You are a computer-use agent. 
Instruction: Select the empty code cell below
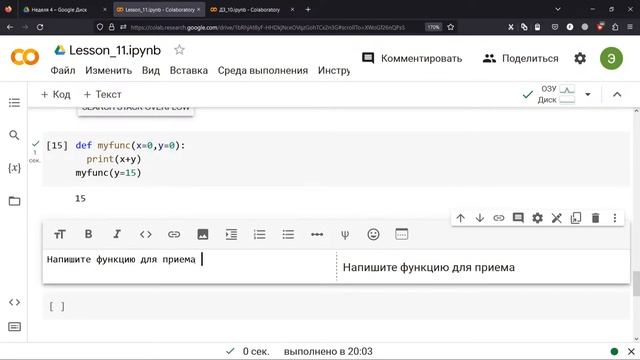coord(336,306)
